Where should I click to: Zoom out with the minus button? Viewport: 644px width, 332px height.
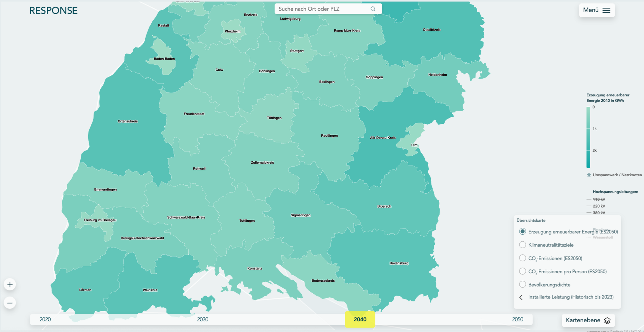10,303
